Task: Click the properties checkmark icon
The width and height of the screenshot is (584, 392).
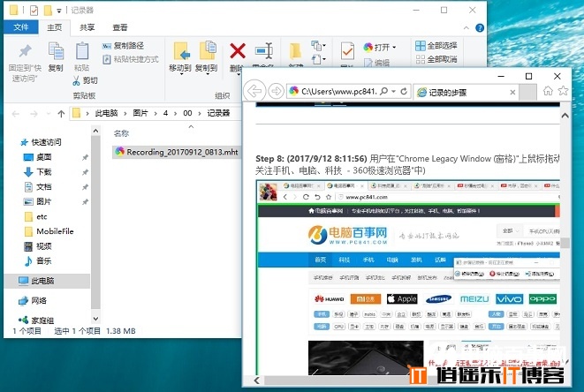Action: point(347,51)
